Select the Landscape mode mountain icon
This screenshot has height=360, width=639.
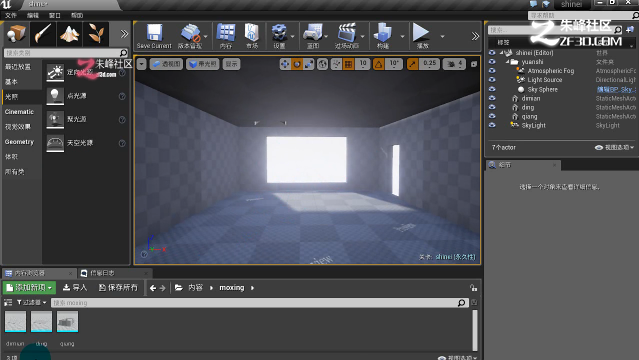pyautogui.click(x=69, y=34)
